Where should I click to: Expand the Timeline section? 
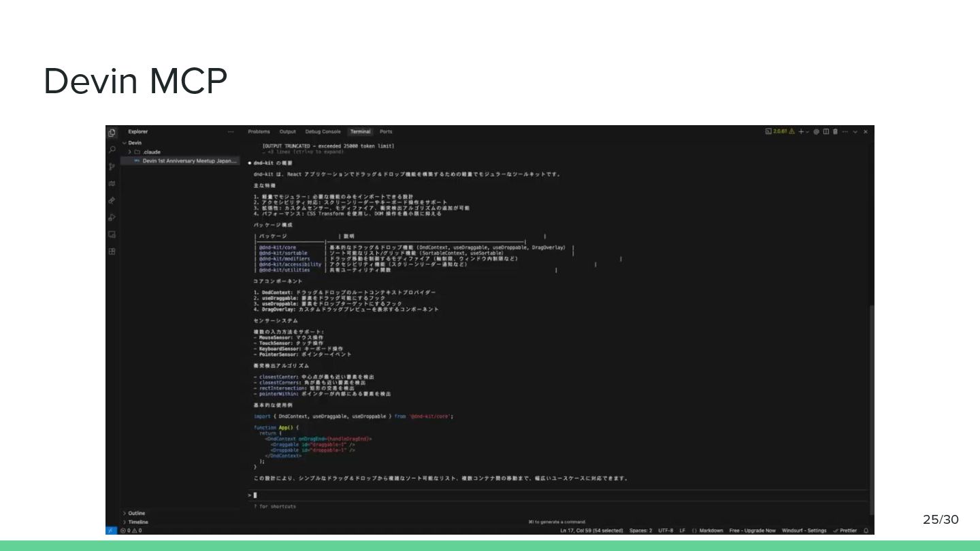[x=135, y=522]
